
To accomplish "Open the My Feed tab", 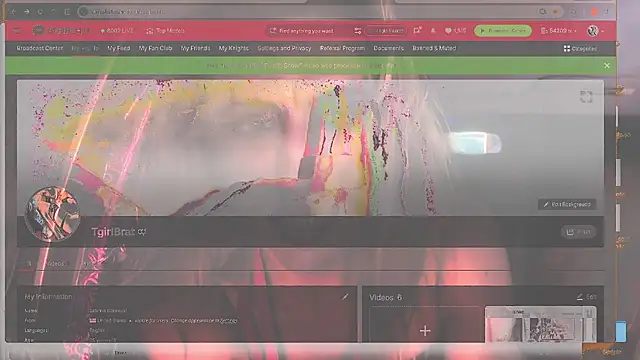I will point(118,48).
